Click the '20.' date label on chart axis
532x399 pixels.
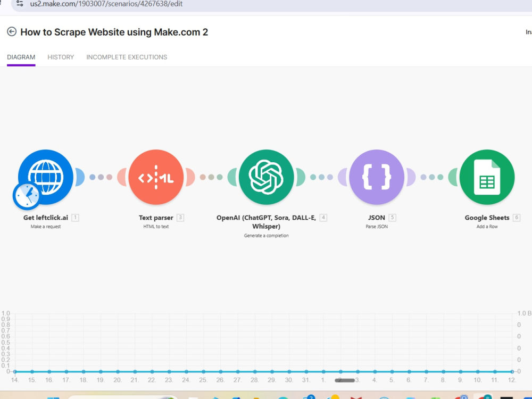click(118, 380)
